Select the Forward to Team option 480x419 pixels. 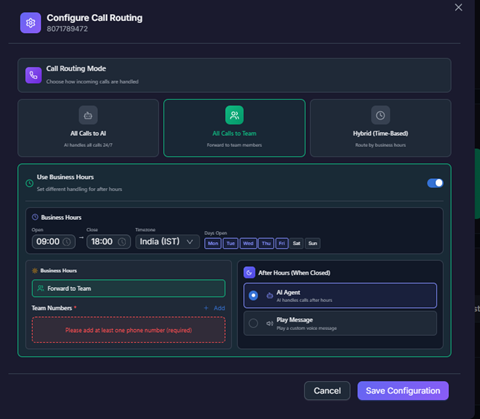click(x=129, y=288)
